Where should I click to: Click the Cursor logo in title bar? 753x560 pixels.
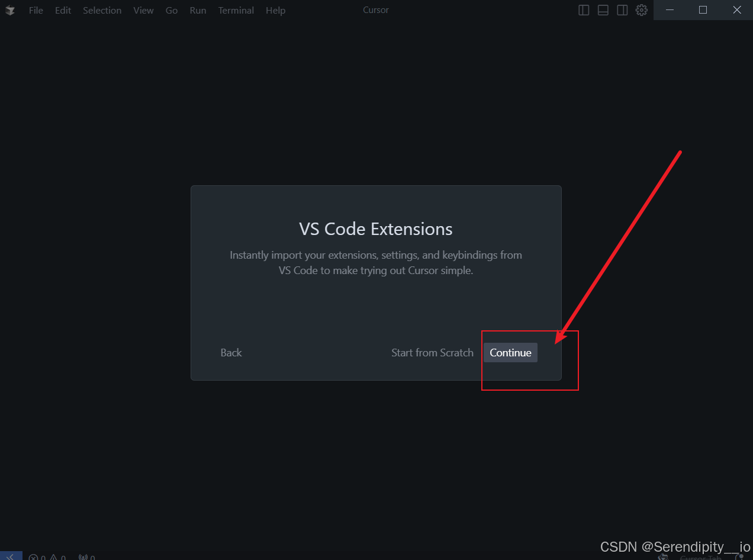pos(10,10)
